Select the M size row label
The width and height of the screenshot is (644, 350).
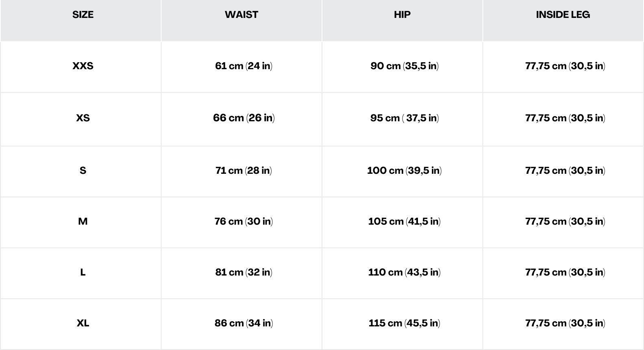[x=83, y=221]
